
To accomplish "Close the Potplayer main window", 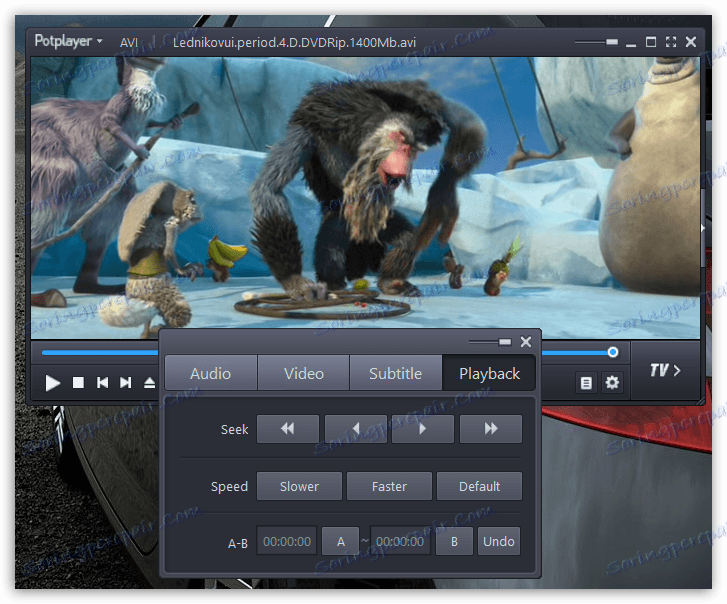I will tap(691, 42).
